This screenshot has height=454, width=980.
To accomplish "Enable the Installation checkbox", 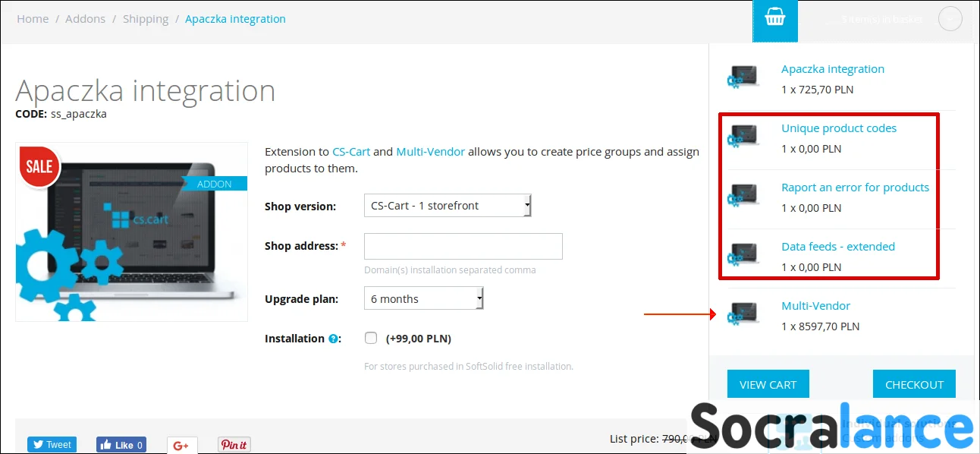I will click(371, 338).
